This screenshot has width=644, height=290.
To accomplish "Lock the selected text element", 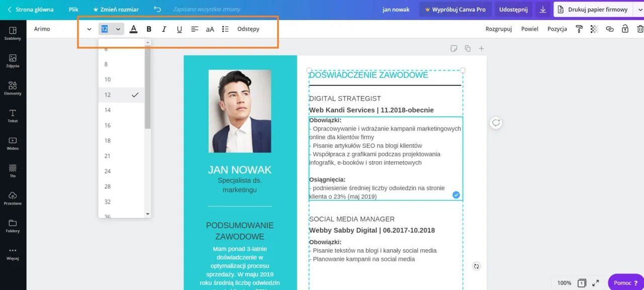I will 625,29.
